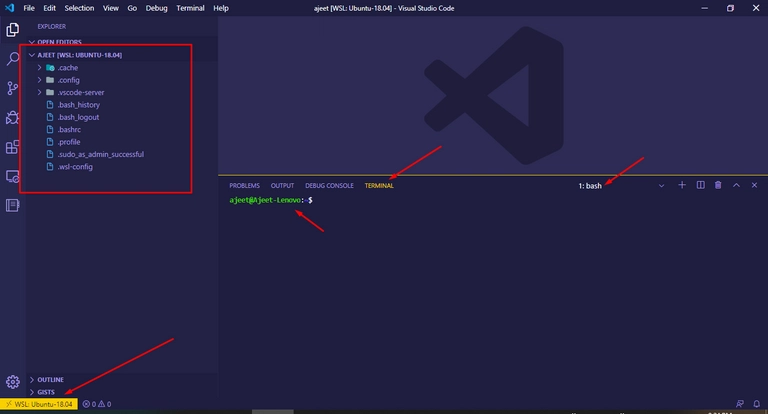The image size is (768, 414).
Task: Switch to the Debug Console tab
Action: pos(329,186)
